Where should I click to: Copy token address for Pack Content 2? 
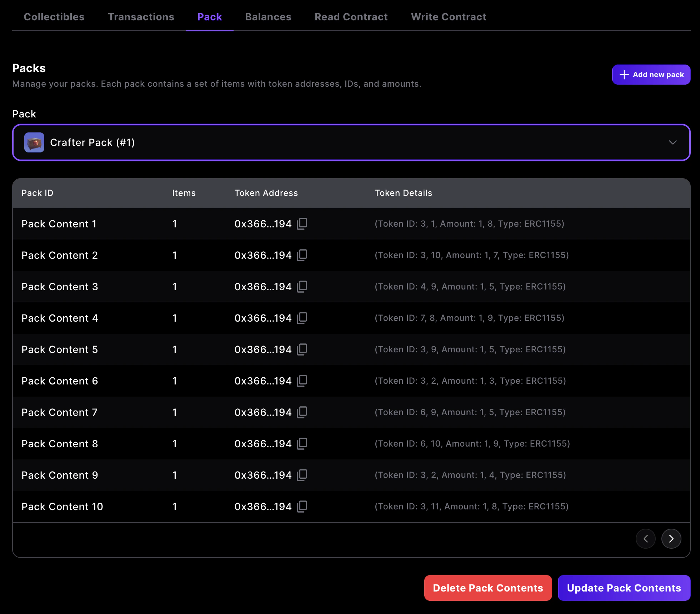(302, 255)
